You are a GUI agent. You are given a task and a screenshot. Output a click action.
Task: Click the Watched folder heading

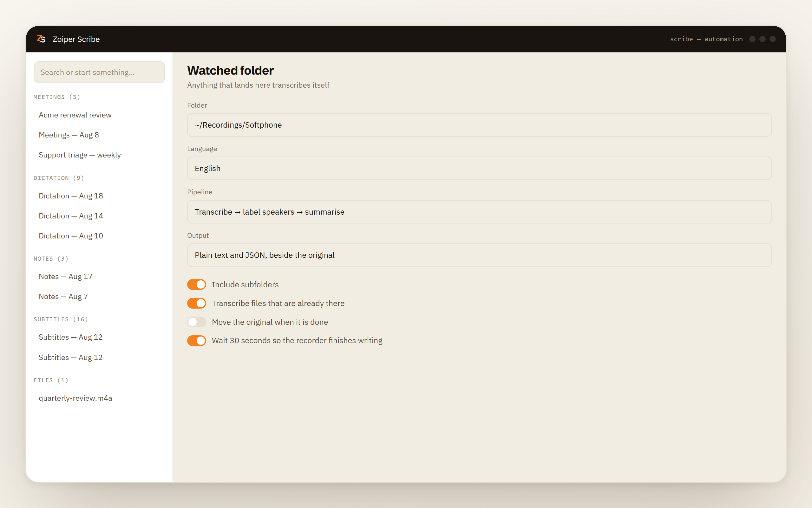coord(231,70)
